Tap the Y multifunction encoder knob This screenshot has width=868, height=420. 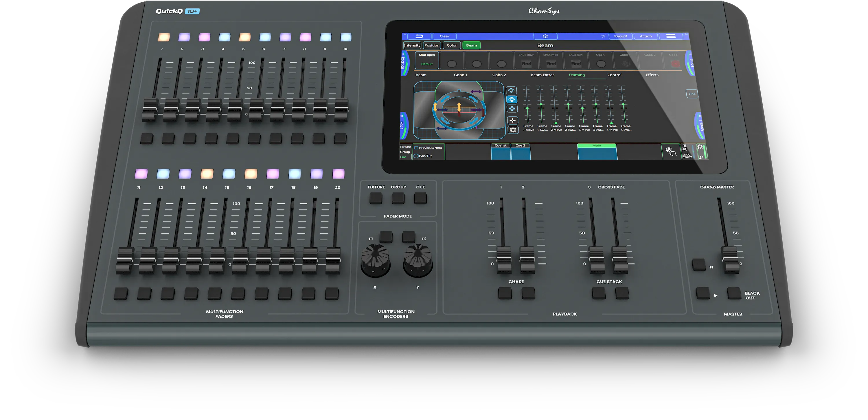pos(418,261)
